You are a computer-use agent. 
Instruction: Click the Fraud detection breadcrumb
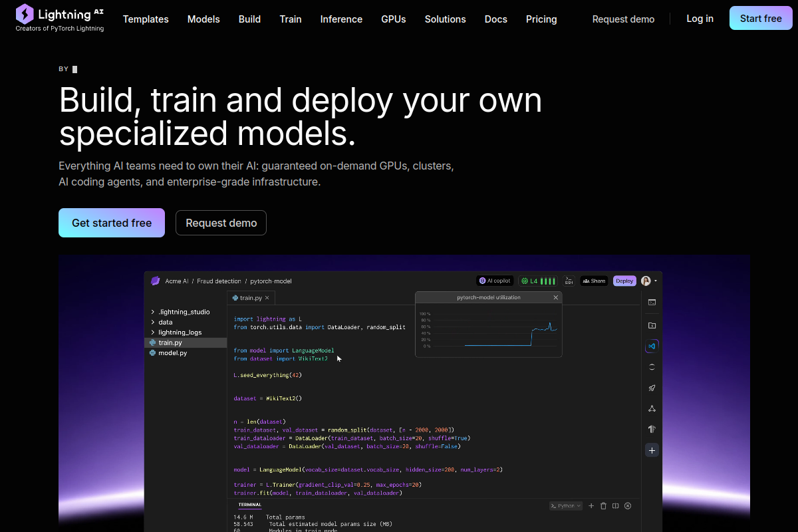219,281
